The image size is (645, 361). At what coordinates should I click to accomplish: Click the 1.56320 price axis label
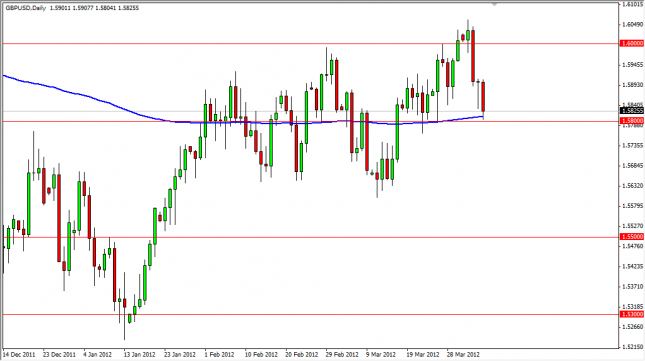click(633, 186)
